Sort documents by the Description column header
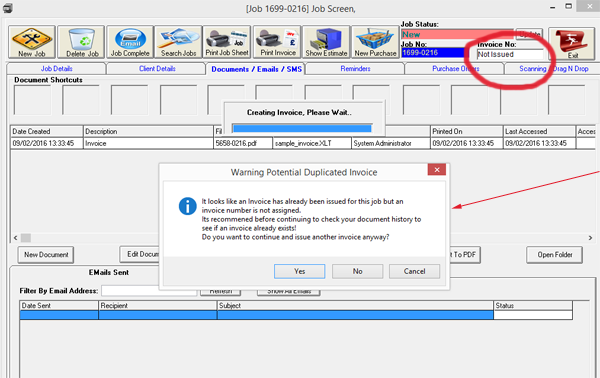 click(x=148, y=132)
